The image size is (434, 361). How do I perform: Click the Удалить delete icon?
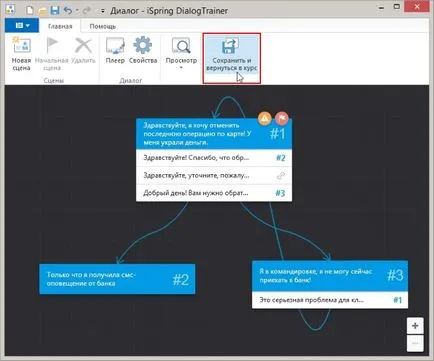pos(83,46)
